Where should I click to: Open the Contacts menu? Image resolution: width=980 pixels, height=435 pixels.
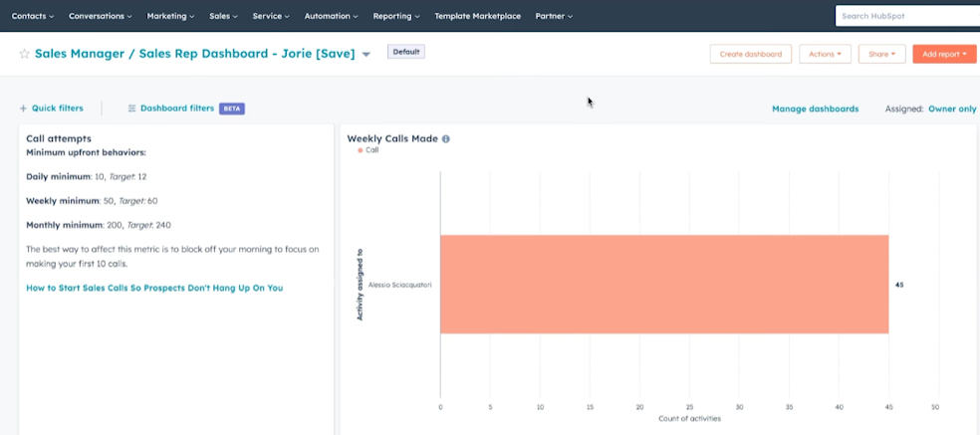pos(33,16)
